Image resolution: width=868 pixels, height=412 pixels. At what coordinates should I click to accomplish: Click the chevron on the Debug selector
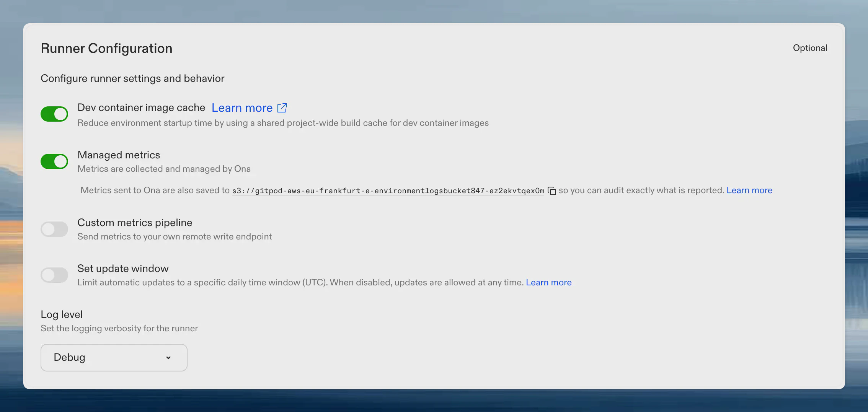point(168,358)
